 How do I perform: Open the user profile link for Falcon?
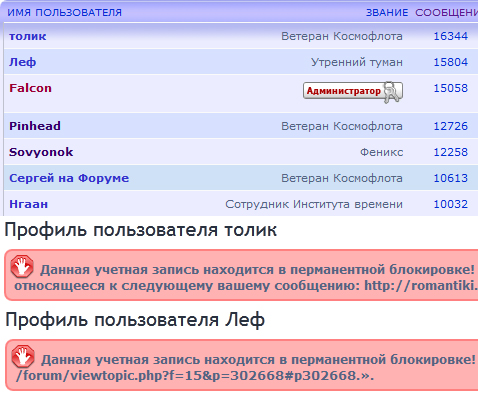(30, 88)
